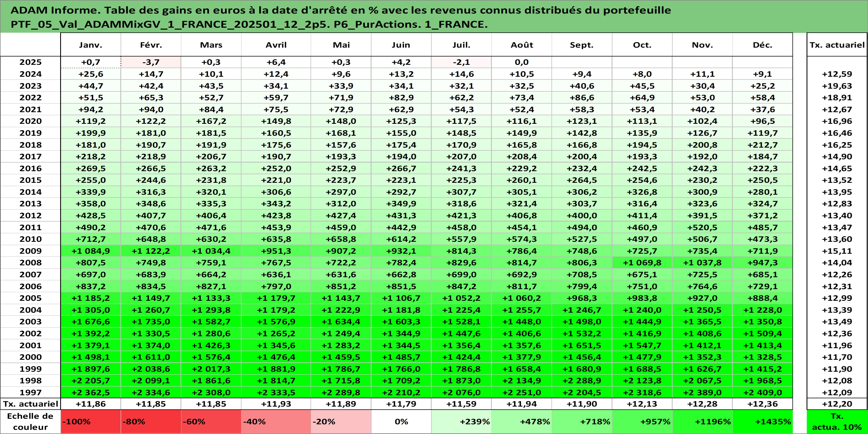Click the 1997 row label
This screenshot has width=868, height=434.
30,392
